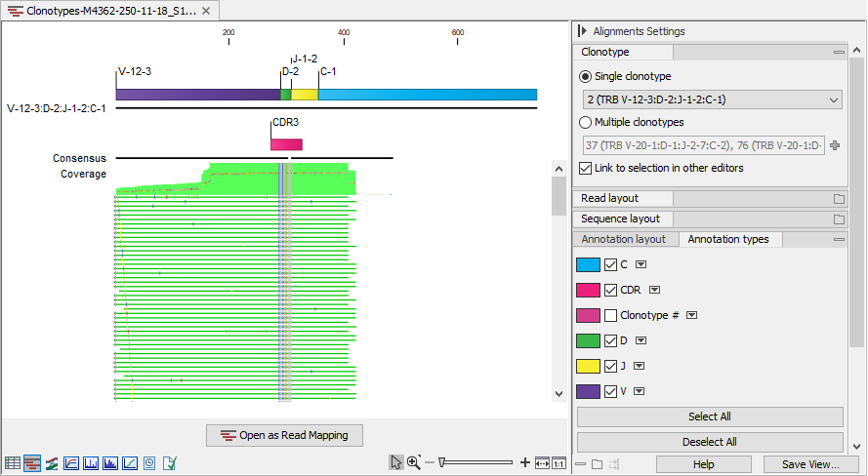Select the arrow selection tool
Screen dimensions: 868x476
coord(395,462)
